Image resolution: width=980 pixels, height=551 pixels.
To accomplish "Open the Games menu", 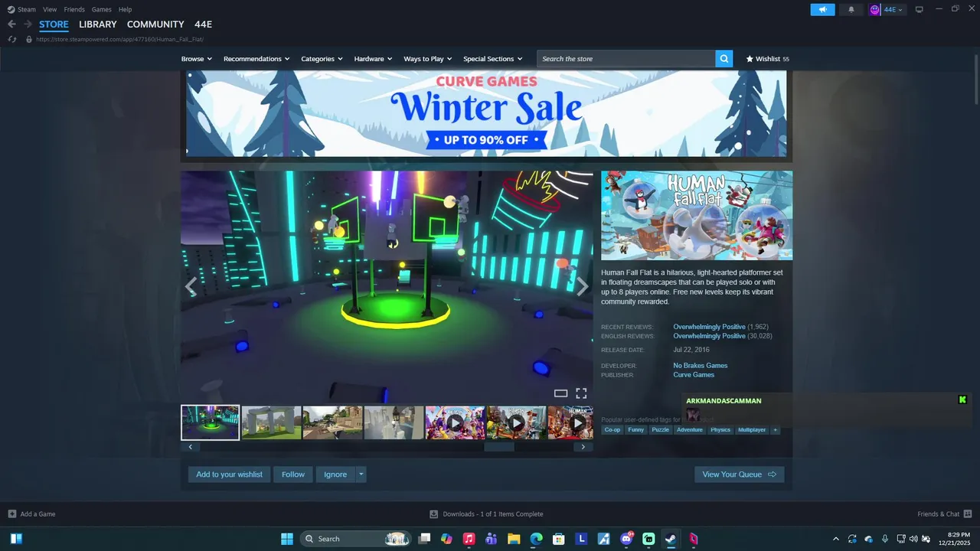I will [x=101, y=9].
